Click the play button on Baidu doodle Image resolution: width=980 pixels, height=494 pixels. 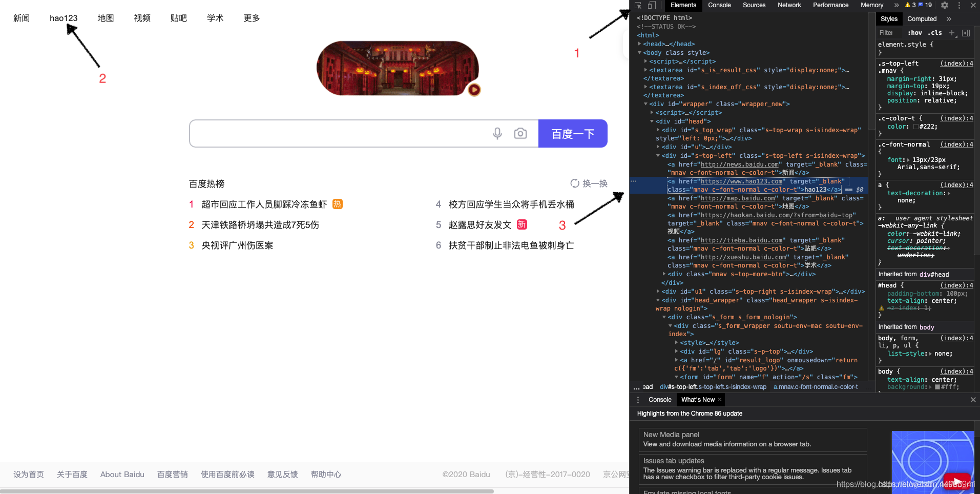pos(474,90)
